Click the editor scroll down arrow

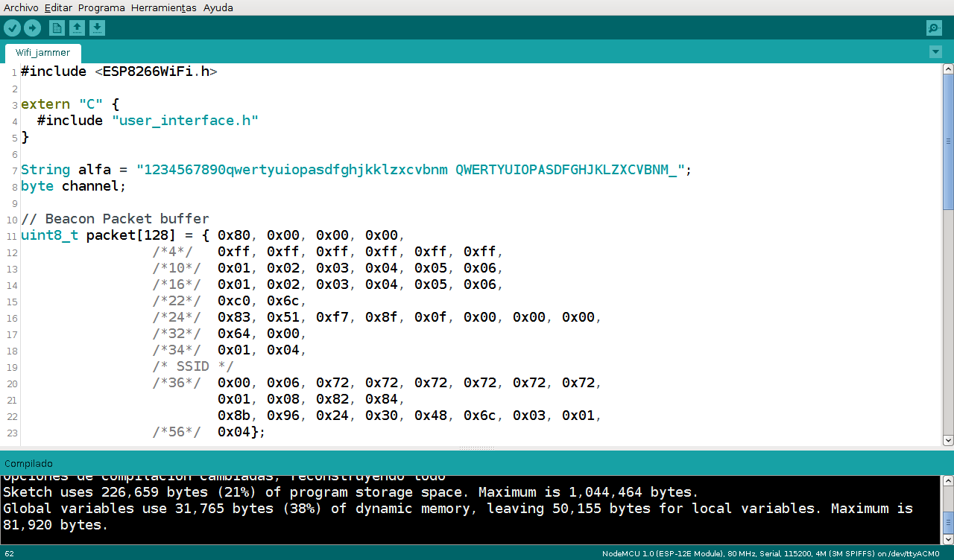pyautogui.click(x=948, y=440)
